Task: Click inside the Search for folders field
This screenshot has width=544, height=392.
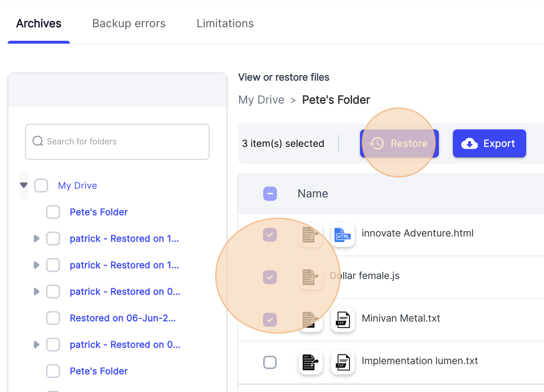Action: point(117,142)
